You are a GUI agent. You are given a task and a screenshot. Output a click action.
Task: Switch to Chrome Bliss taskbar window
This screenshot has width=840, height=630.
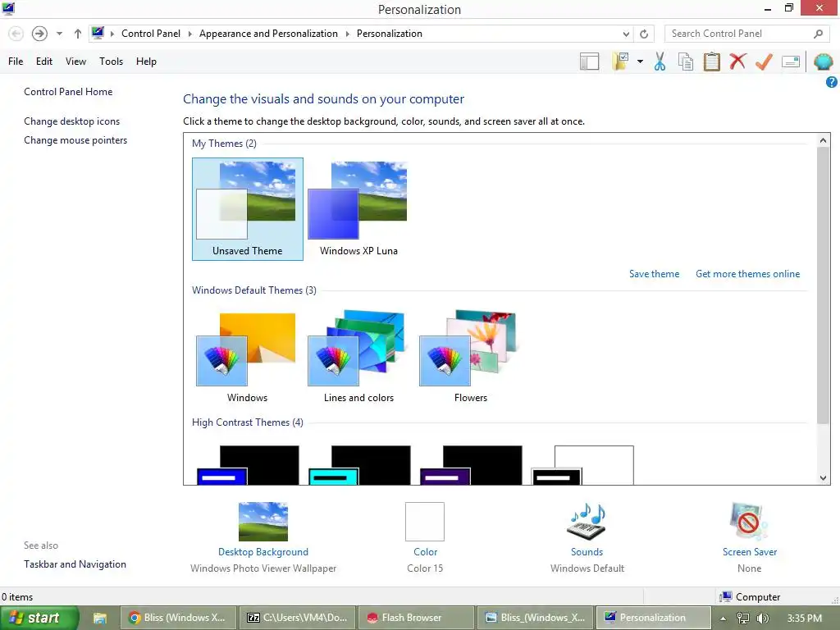pos(177,618)
